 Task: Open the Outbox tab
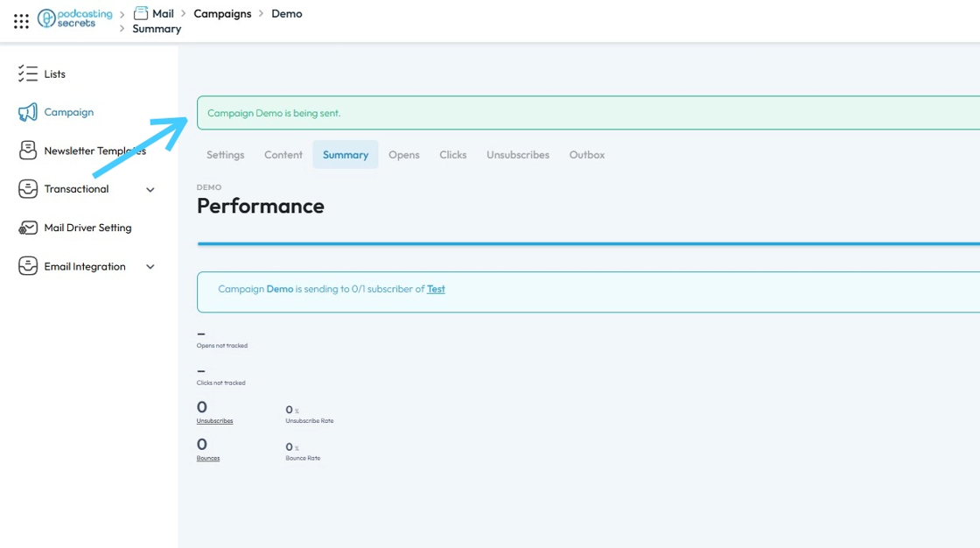click(x=587, y=155)
